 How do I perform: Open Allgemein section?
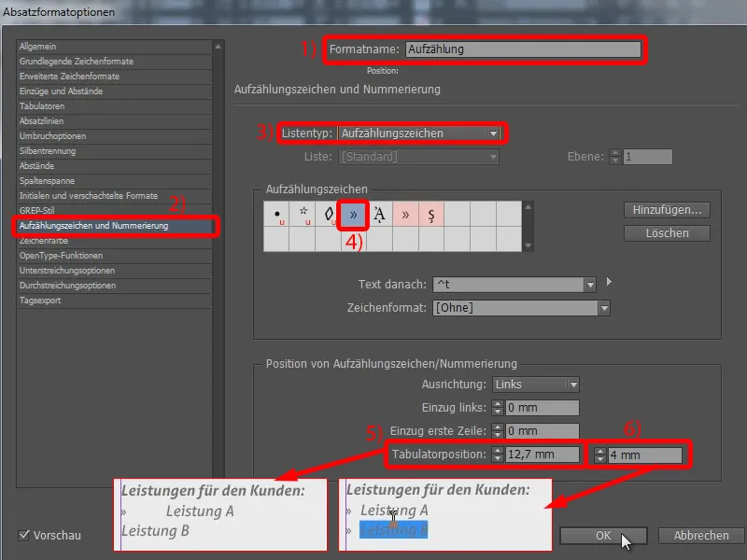coord(114,47)
